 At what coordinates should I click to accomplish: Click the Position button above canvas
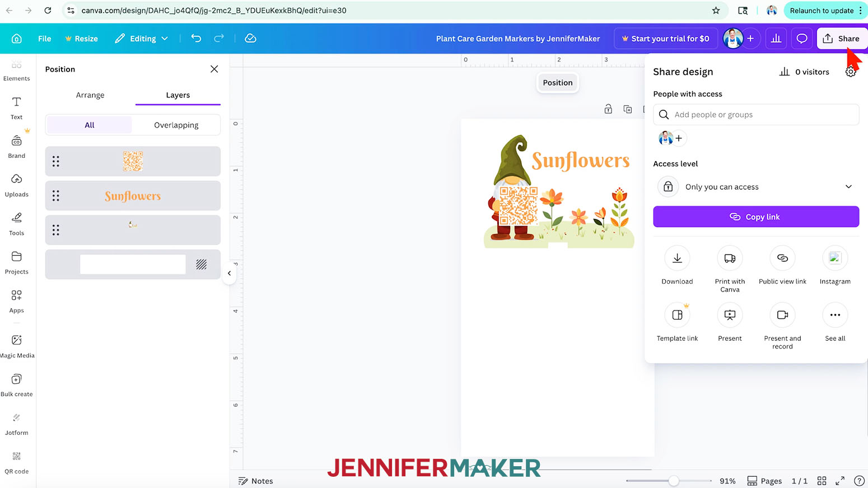coord(558,82)
